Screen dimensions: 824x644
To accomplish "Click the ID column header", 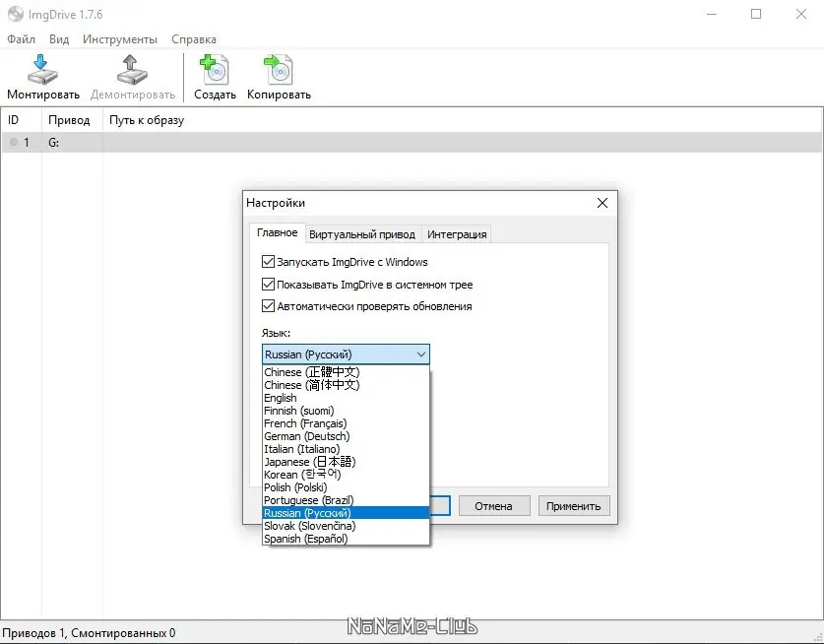I will [21, 120].
